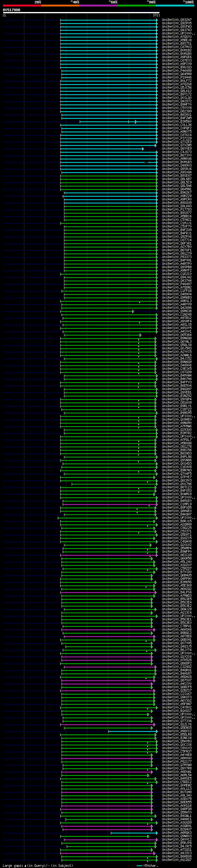Open hit UniRef100_P19446
This screenshot has height=868, width=197.
(177, 78)
